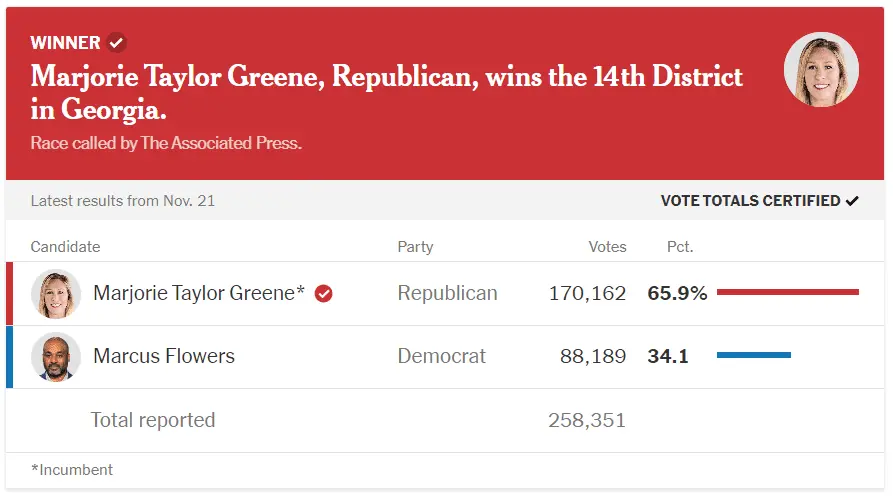Click the red checkmark next to Marjorie Taylor Greene
893x498 pixels.
(324, 294)
